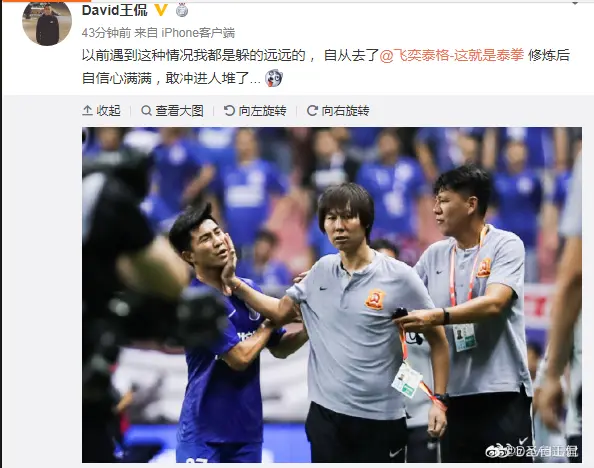The height and width of the screenshot is (468, 594).
Task: Rotate photo right using 向右旋转
Action: [x=338, y=111]
